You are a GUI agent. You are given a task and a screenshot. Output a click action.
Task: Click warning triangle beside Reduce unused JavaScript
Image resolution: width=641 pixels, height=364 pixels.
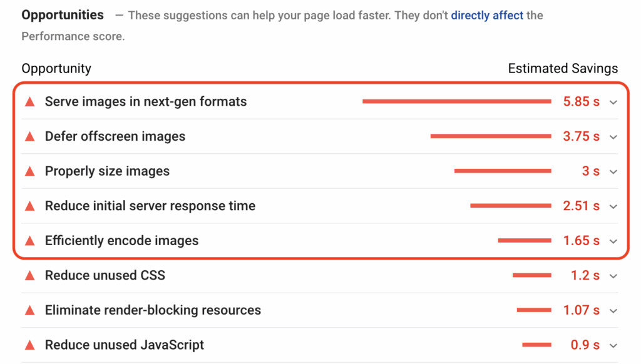coord(29,345)
